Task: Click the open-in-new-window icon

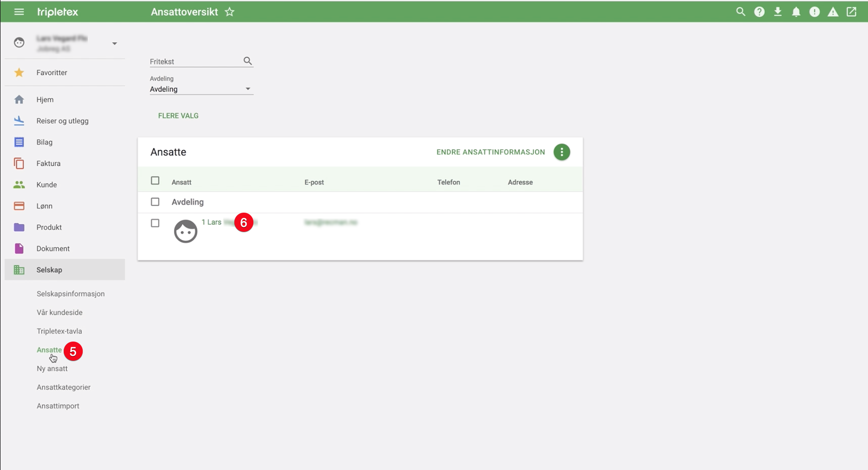Action: [x=851, y=12]
